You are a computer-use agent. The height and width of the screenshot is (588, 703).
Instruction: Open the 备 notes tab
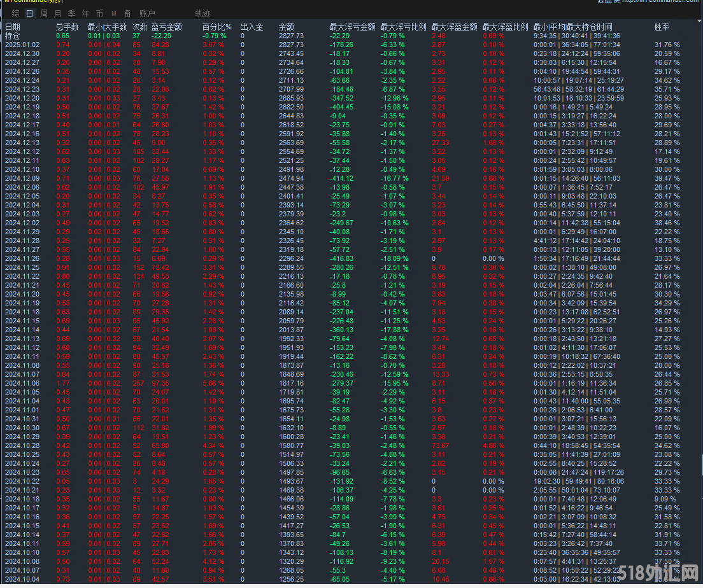(128, 13)
